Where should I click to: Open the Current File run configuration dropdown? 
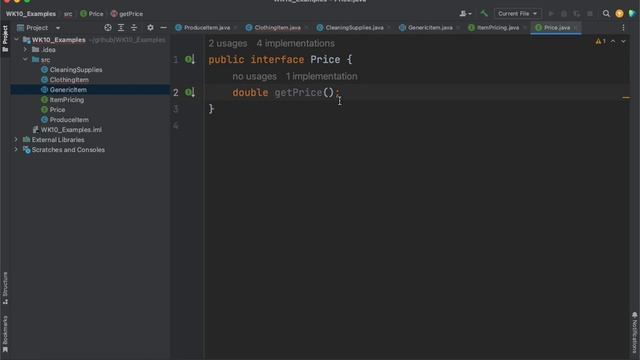[517, 13]
